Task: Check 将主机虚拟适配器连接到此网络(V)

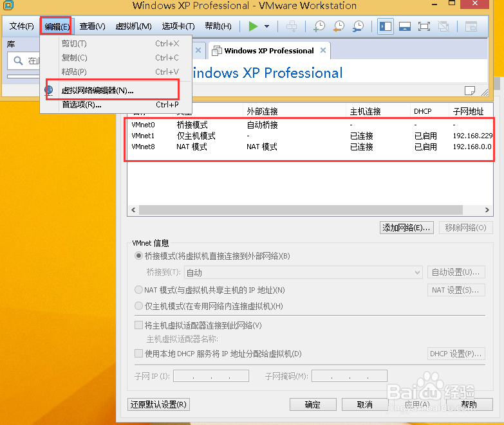Action: click(138, 325)
